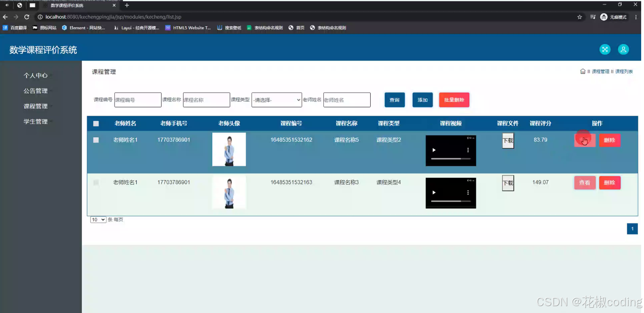Open 学生管理 in sidebar
The height and width of the screenshot is (313, 644).
(x=36, y=122)
